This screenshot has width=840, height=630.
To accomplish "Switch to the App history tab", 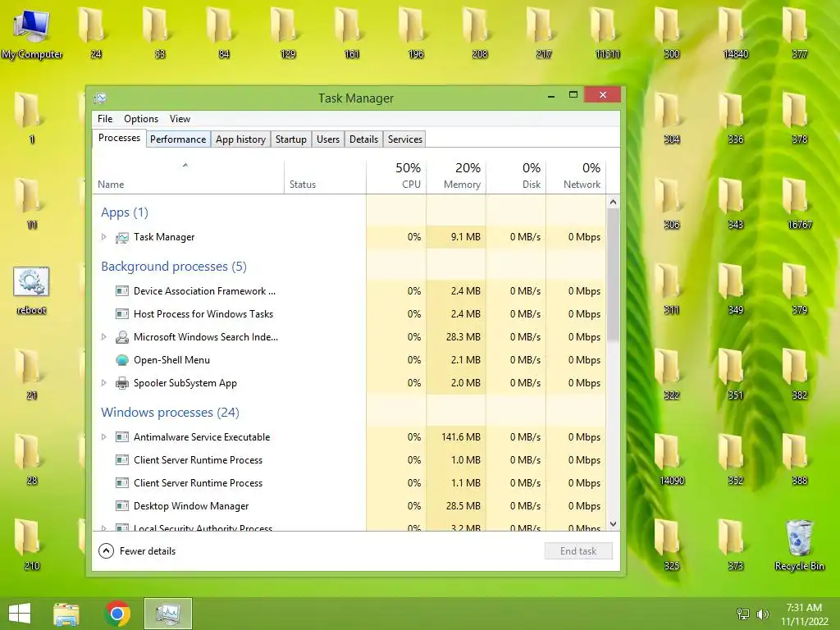I will (x=240, y=139).
